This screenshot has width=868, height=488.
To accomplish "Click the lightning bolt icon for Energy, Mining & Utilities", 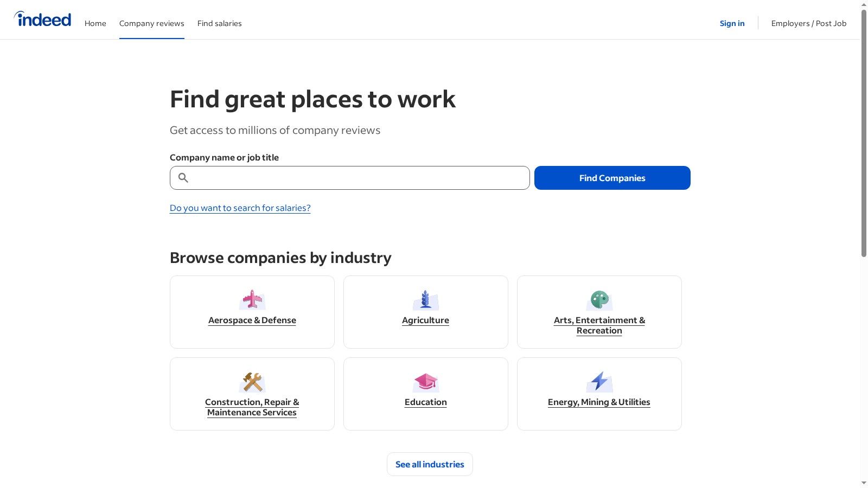I will click(599, 382).
